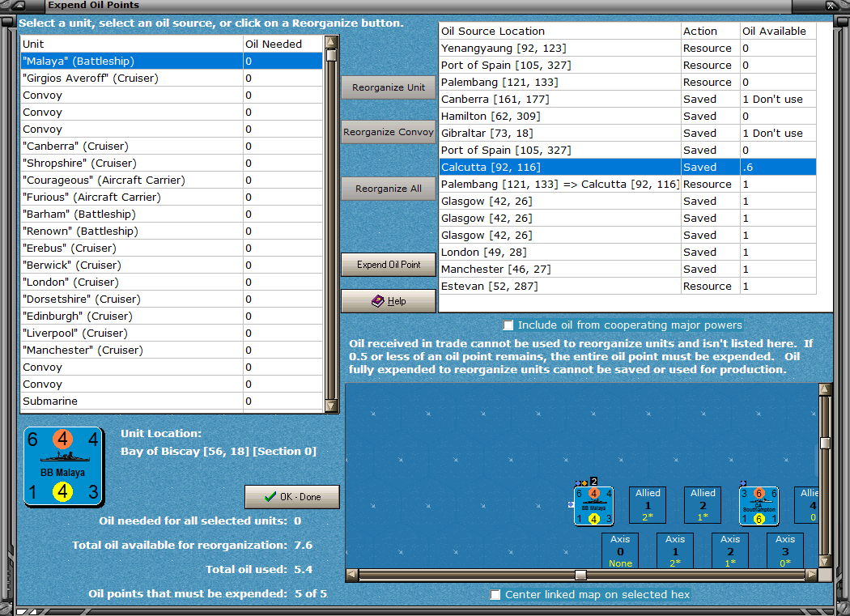The width and height of the screenshot is (850, 616).
Task: Click the Reorganize Unit button
Action: tap(388, 87)
